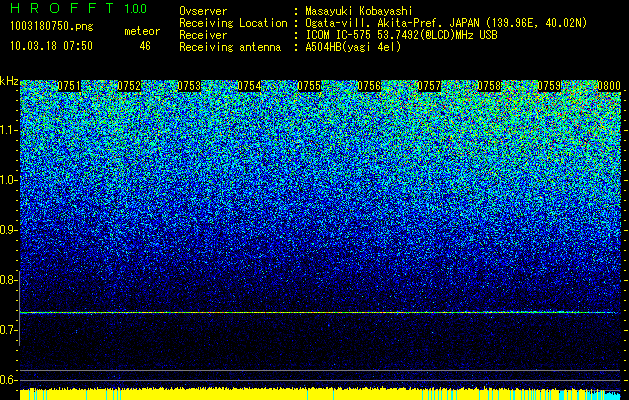Click the bright horizontal carrier signal line
This screenshot has height=400, width=629.
(319, 312)
